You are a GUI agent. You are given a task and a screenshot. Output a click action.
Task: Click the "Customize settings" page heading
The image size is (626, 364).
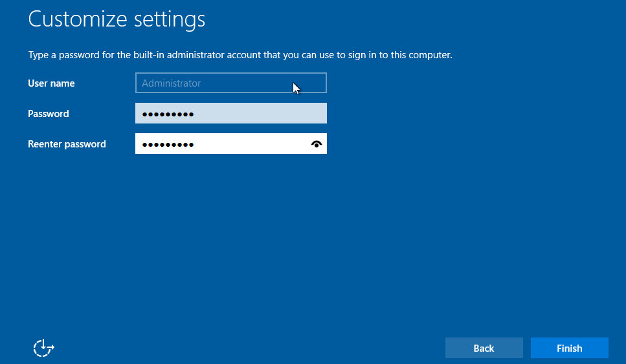point(117,19)
